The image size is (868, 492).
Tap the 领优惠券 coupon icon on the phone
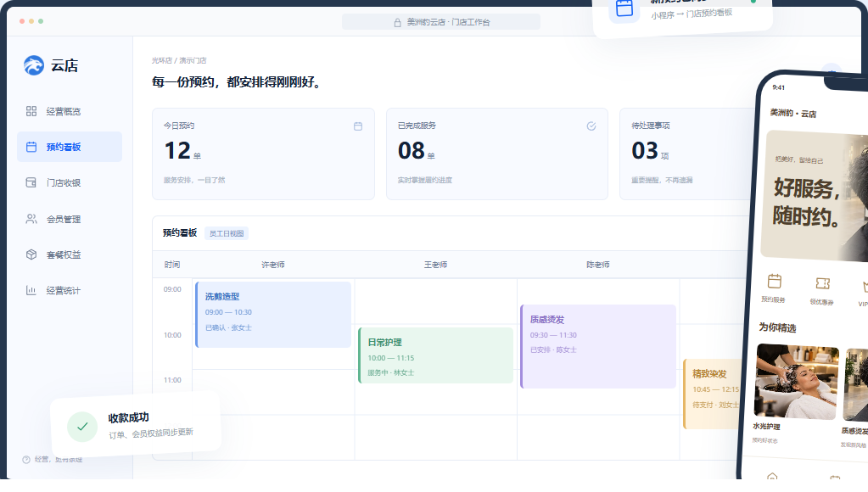click(x=823, y=283)
